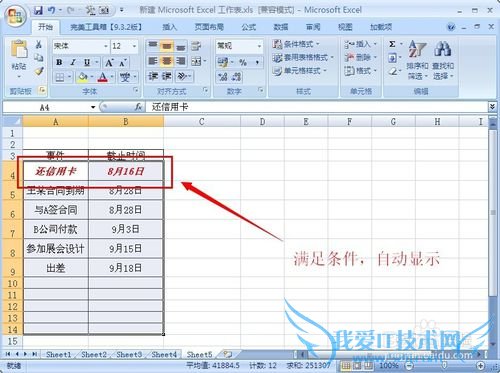Apply accounting currency format
This screenshot has height=373, width=500.
click(223, 61)
